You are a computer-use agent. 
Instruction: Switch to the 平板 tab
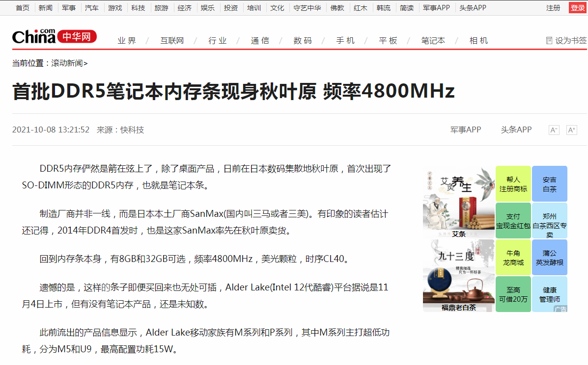(x=388, y=40)
